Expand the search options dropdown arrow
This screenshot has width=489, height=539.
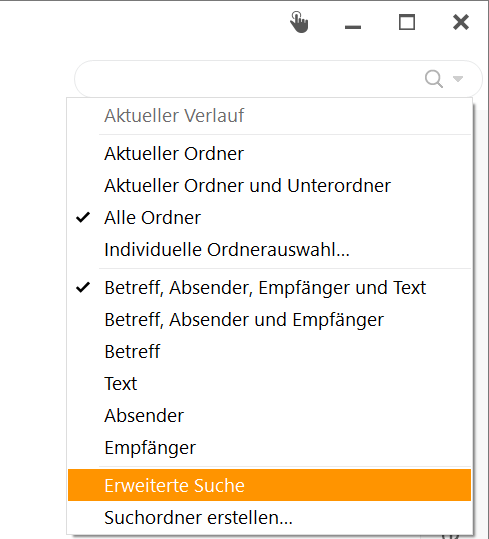click(x=458, y=79)
